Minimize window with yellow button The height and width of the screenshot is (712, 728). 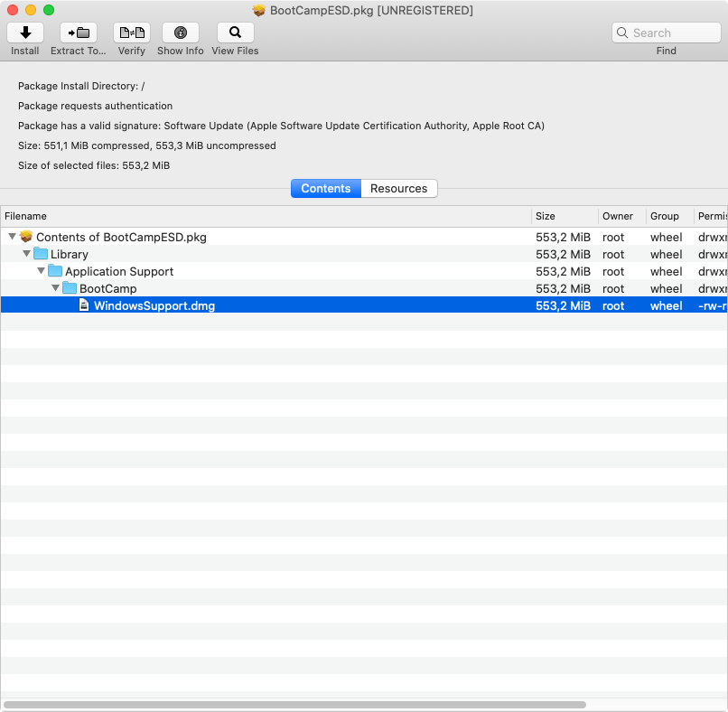31,10
